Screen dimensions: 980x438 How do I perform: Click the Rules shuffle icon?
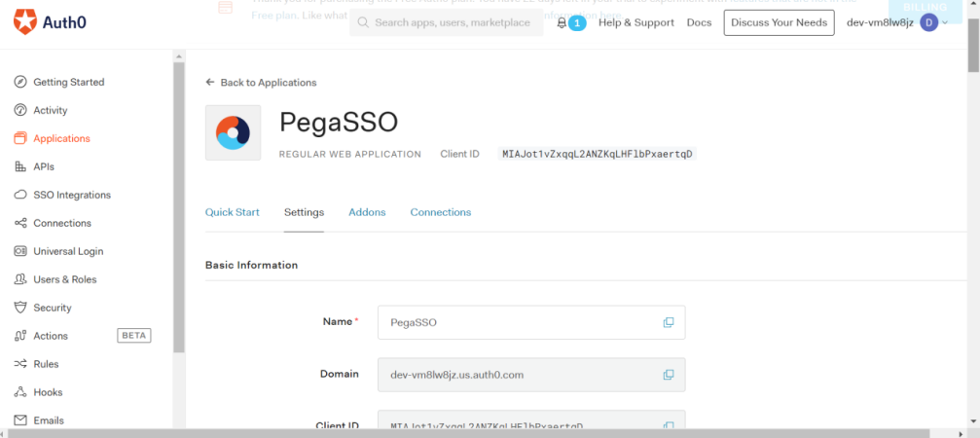click(20, 364)
